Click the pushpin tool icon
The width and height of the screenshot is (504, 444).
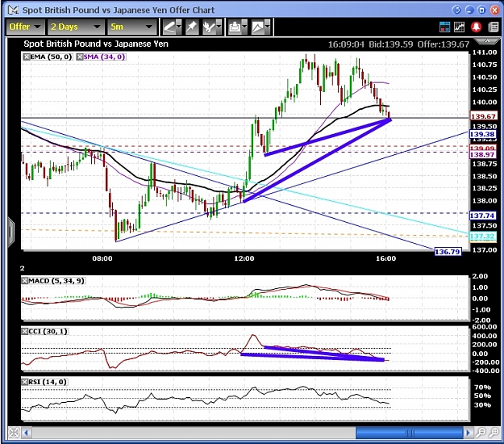click(x=192, y=27)
